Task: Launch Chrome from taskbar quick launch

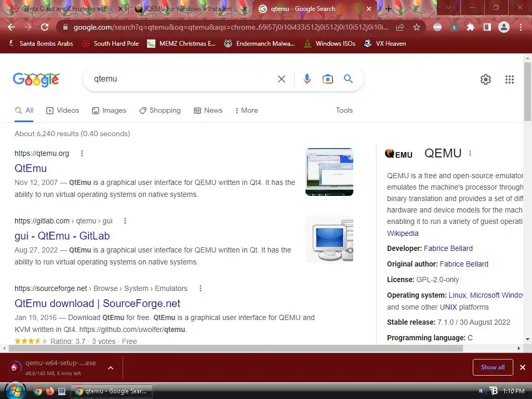Action: click(37, 392)
